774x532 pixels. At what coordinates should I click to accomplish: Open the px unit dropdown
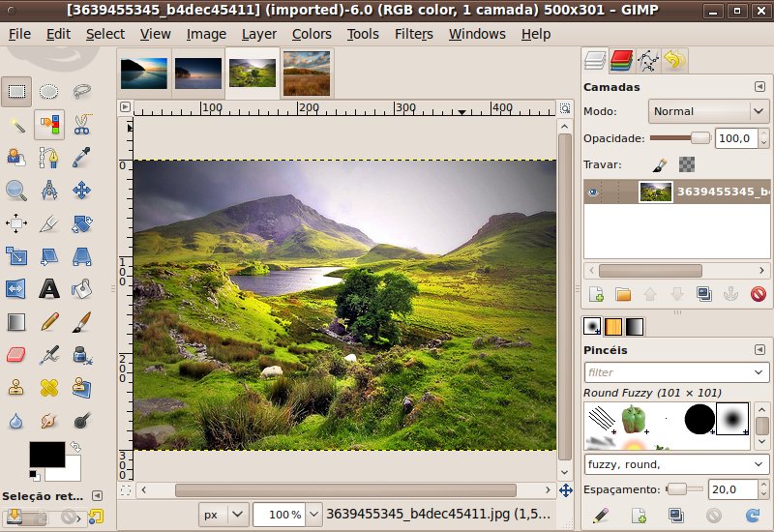[223, 515]
